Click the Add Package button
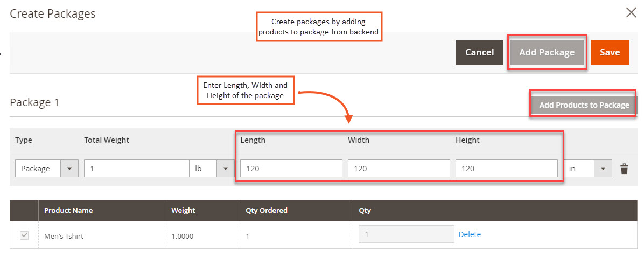 pyautogui.click(x=547, y=53)
